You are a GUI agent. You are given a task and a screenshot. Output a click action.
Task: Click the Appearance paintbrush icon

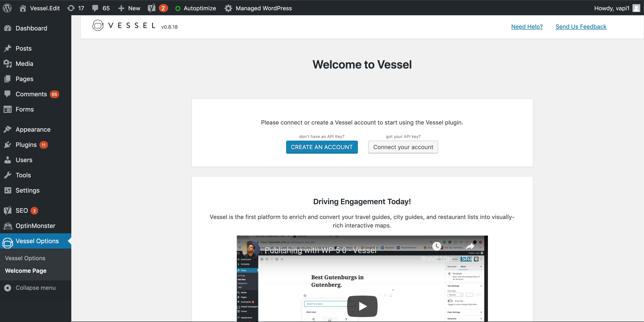[7, 129]
